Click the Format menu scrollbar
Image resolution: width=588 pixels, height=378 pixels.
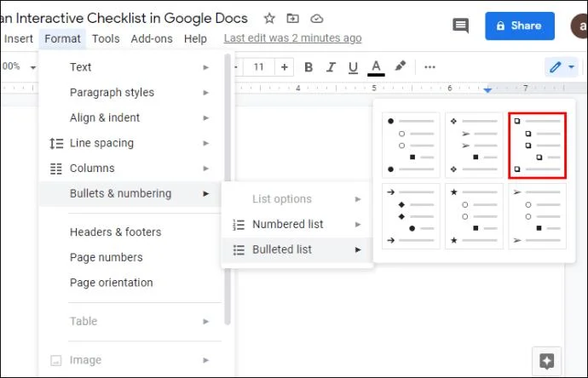pos(228,189)
